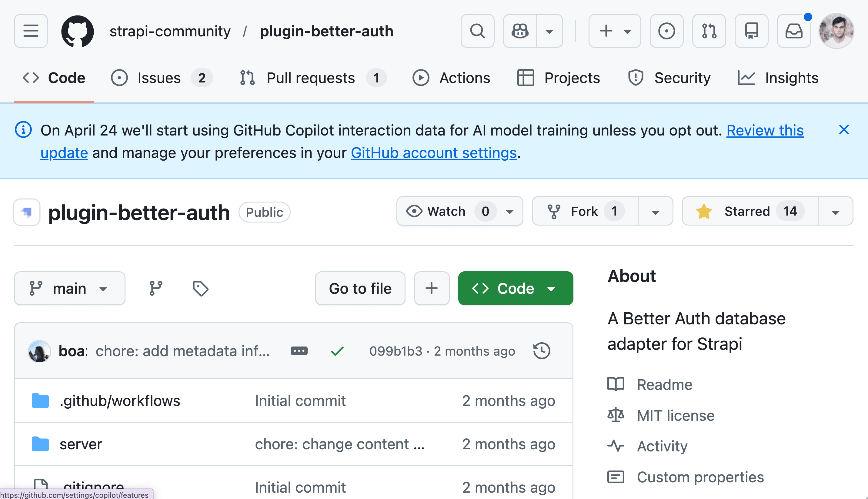Open the Watch notifications dropdown
The width and height of the screenshot is (868, 499).
460,211
